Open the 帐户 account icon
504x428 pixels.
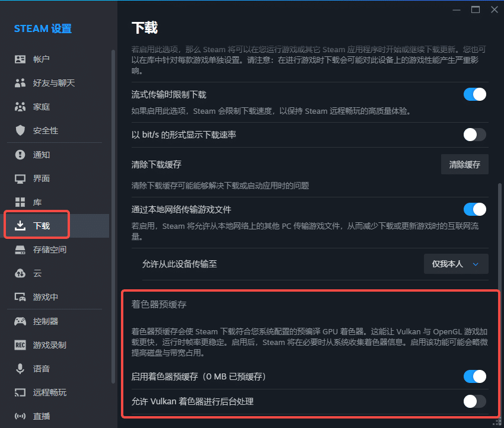point(20,59)
